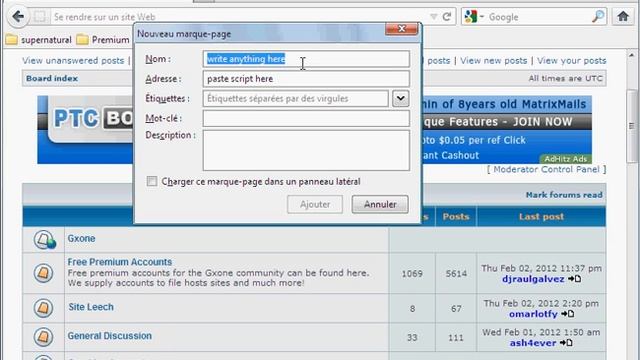Click the Nom text field
This screenshot has width=640, height=360.
306,59
